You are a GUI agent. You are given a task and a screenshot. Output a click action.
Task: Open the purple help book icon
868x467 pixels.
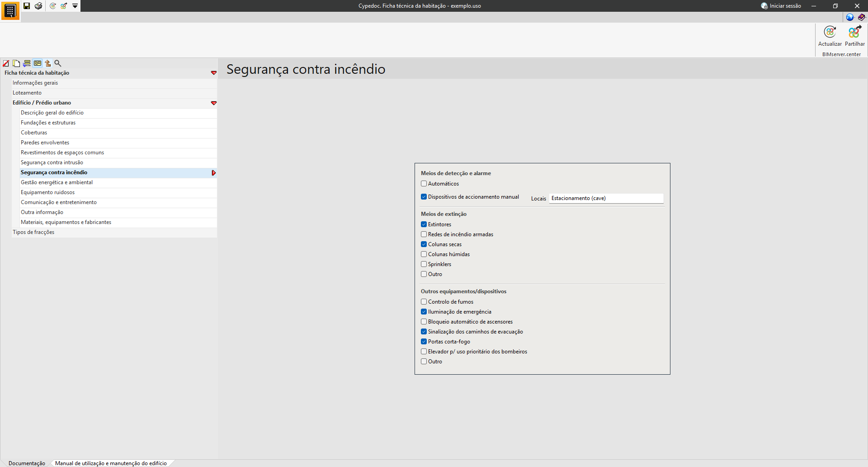pos(862,17)
